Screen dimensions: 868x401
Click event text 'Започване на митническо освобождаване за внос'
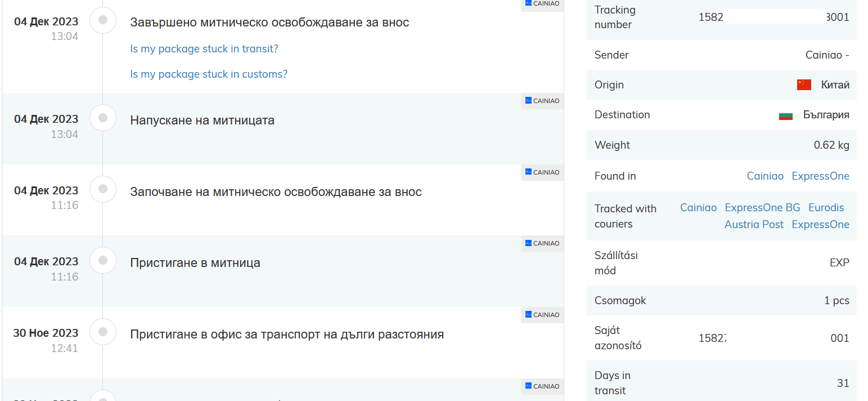click(276, 192)
